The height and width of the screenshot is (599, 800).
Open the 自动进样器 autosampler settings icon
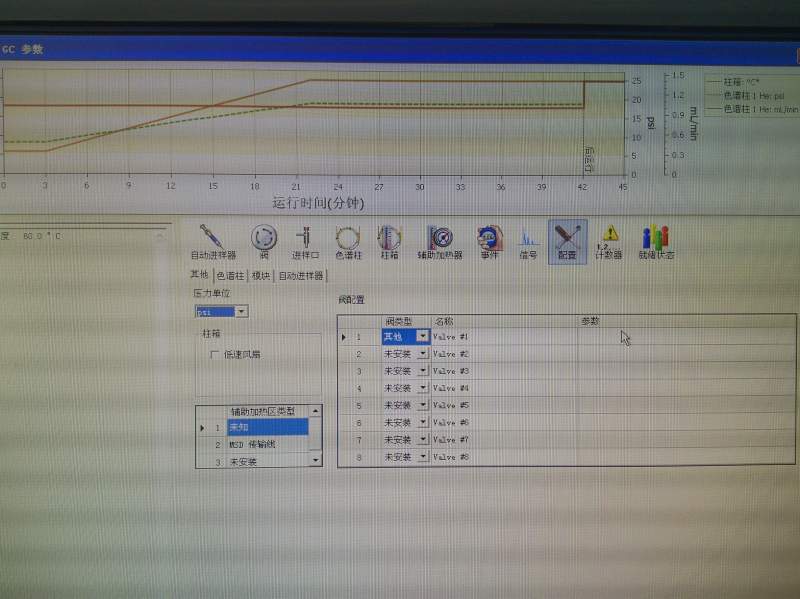click(213, 241)
